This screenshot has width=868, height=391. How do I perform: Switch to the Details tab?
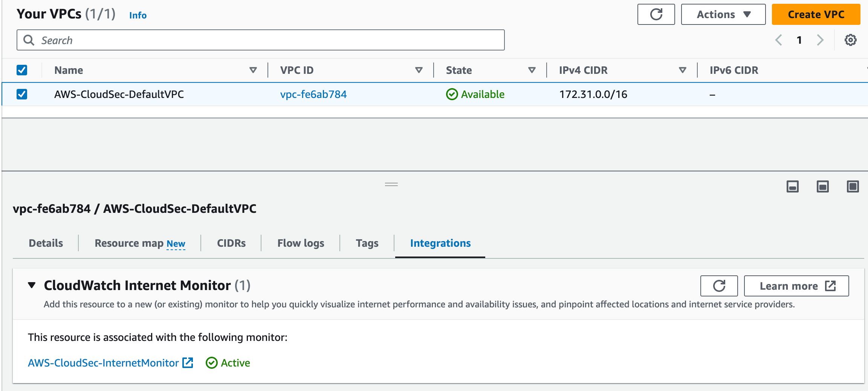46,243
